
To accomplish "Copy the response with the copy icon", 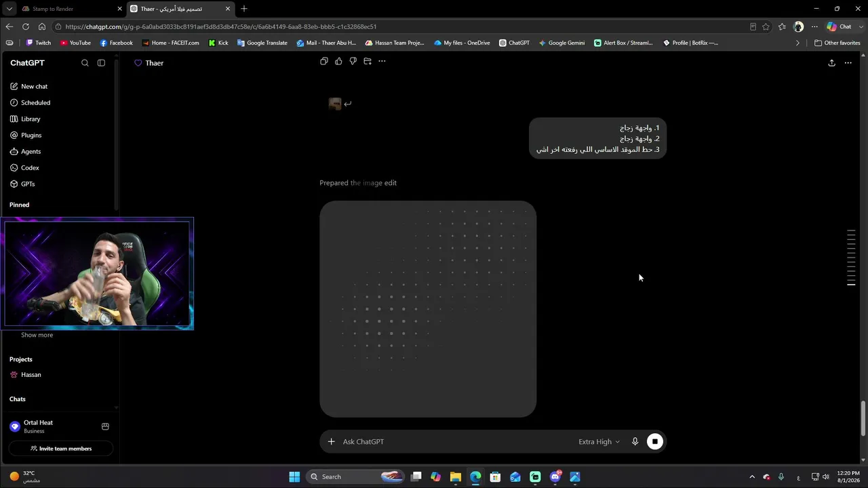I will 324,61.
